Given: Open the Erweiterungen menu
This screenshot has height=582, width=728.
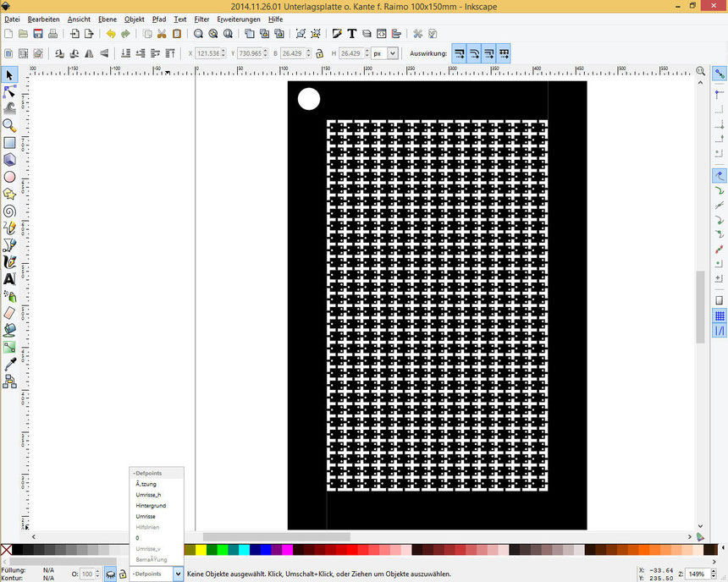Looking at the screenshot, I should tap(239, 19).
